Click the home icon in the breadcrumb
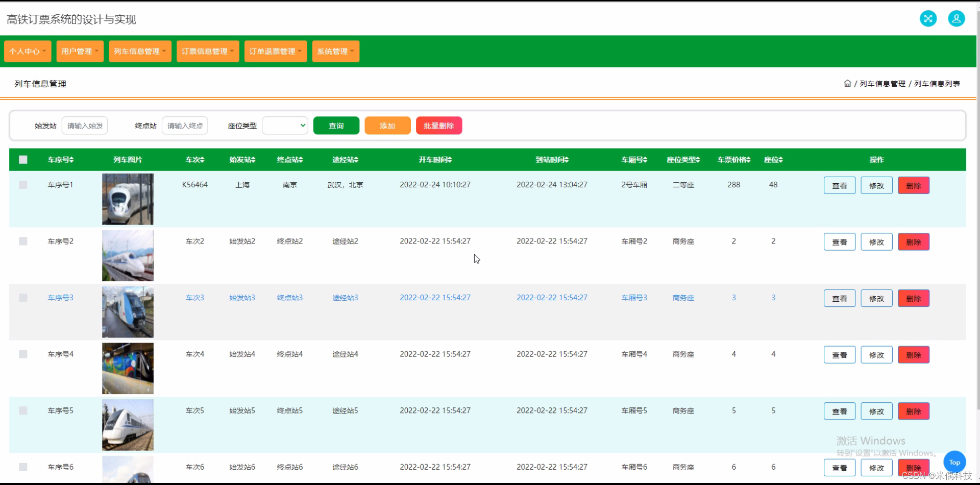This screenshot has width=980, height=485. tap(847, 83)
